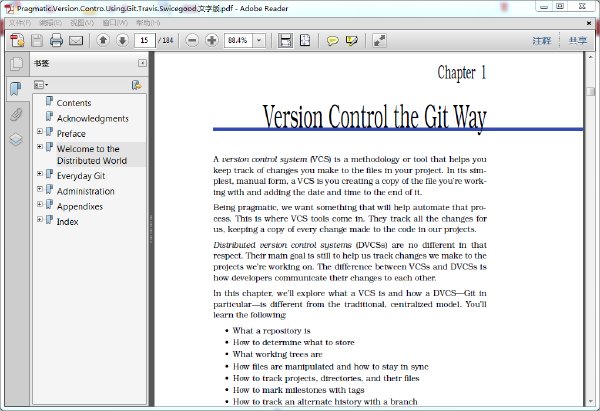Click the vertical scrollbar thumb

pyautogui.click(x=590, y=91)
